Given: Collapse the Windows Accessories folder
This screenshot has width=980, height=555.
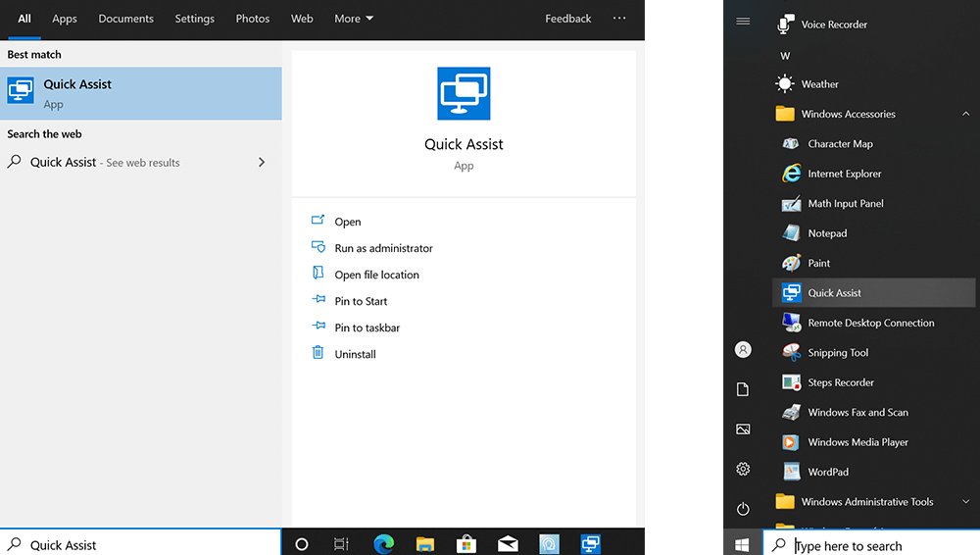Looking at the screenshot, I should [965, 114].
